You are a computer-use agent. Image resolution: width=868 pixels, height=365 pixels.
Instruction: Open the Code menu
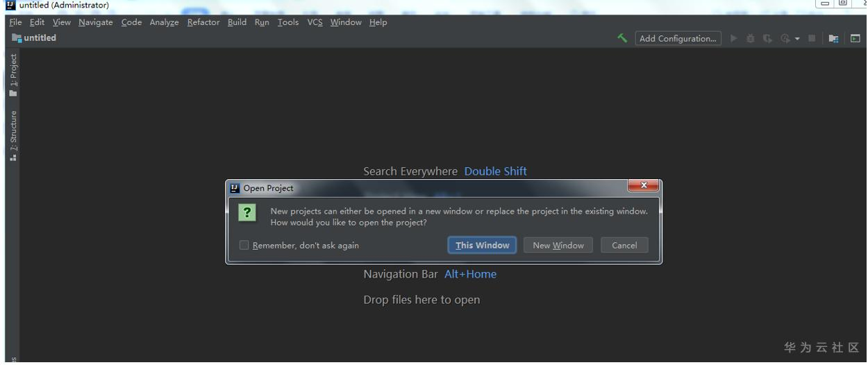pos(131,22)
